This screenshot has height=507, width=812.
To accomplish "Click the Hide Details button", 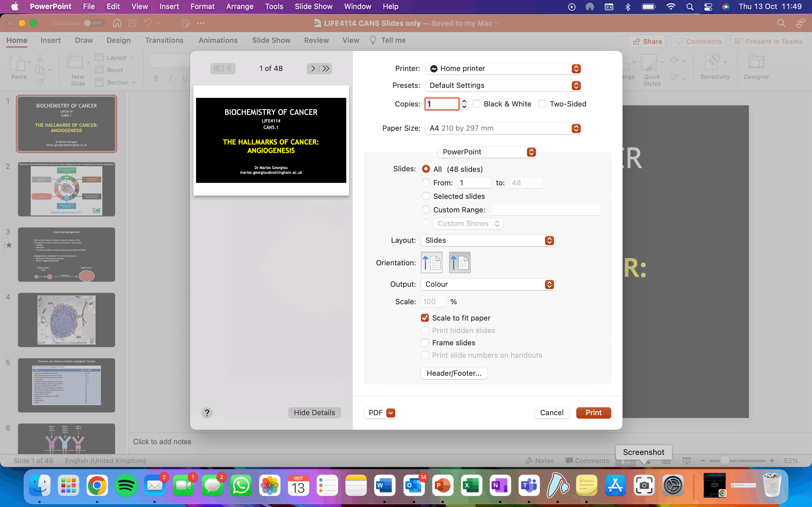I will click(314, 413).
